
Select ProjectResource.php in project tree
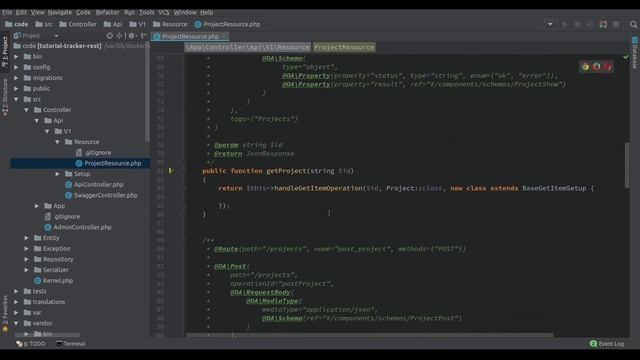[113, 163]
